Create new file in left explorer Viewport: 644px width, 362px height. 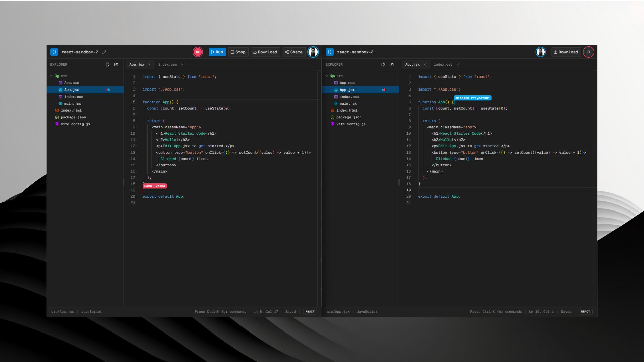[107, 64]
